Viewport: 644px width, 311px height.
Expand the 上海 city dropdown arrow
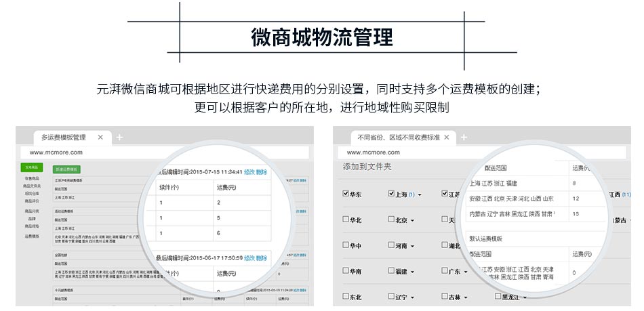[420, 195]
